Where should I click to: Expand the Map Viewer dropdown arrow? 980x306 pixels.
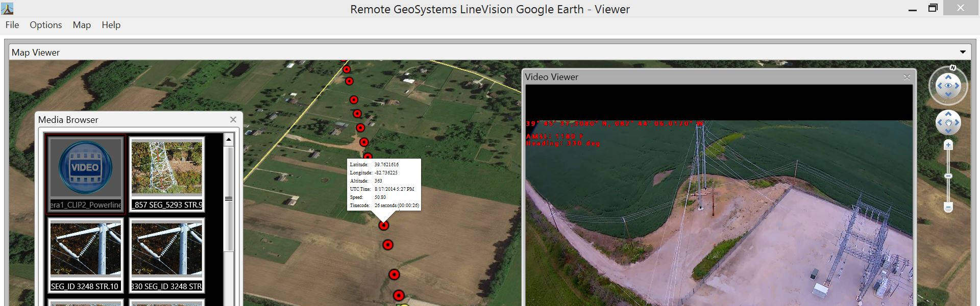[x=963, y=52]
